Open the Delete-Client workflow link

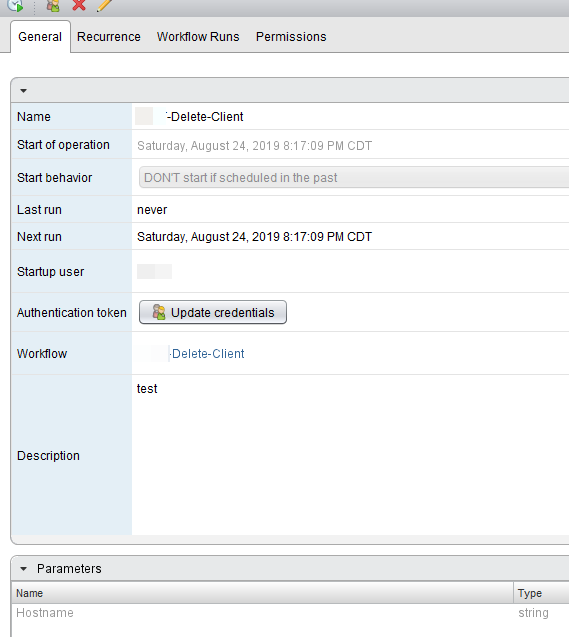tap(207, 353)
